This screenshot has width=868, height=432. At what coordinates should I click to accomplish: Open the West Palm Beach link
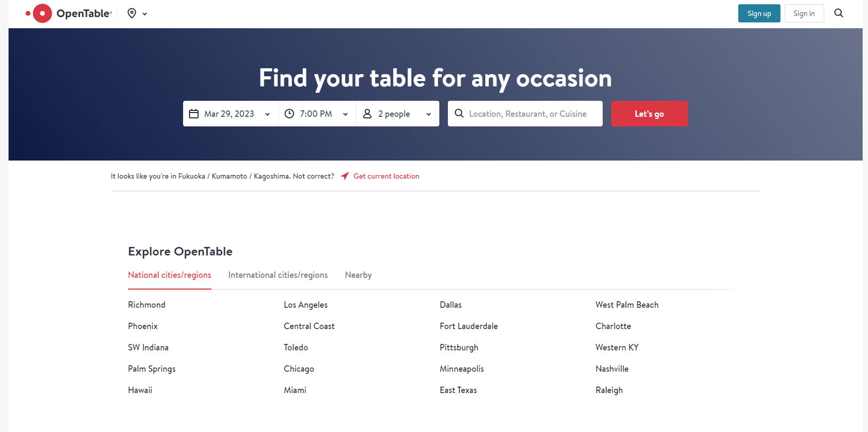(627, 305)
